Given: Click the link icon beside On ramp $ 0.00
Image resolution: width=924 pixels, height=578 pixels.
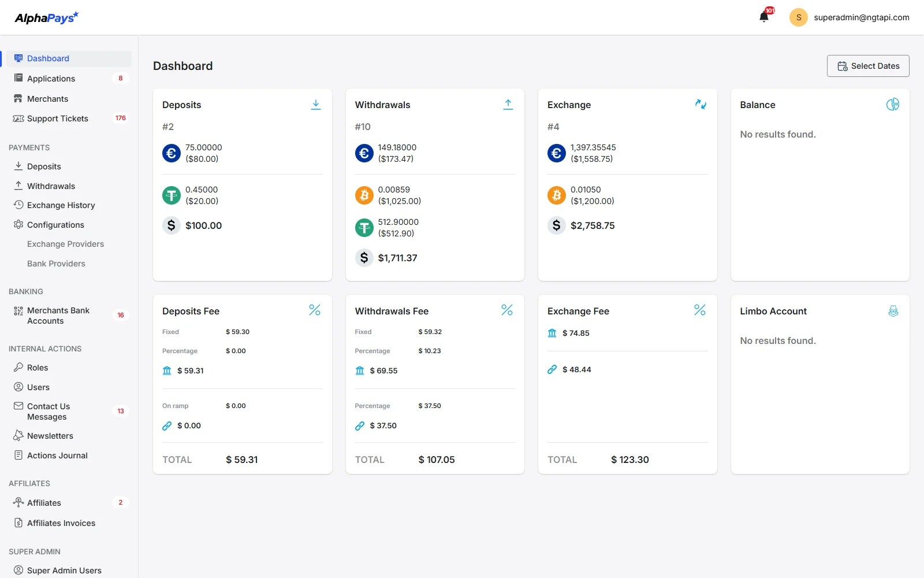Looking at the screenshot, I should (167, 425).
